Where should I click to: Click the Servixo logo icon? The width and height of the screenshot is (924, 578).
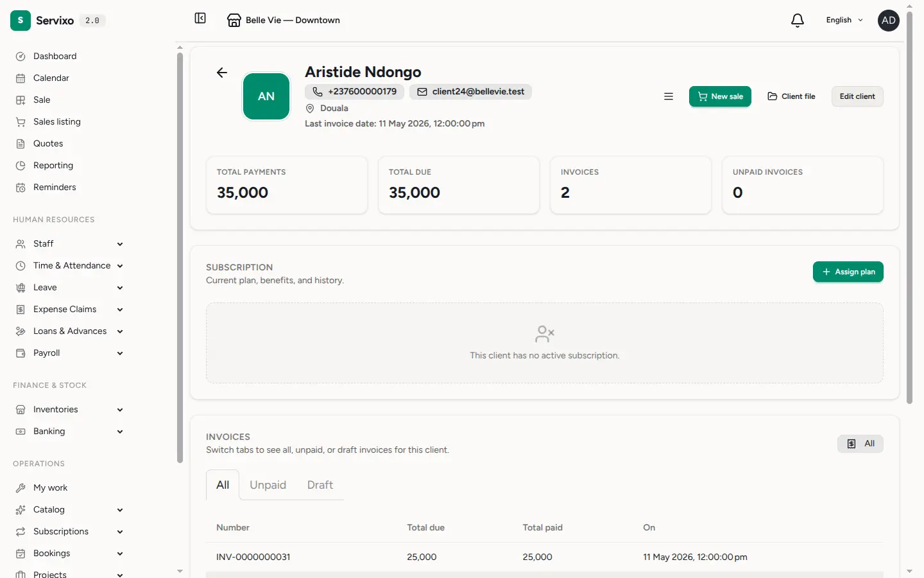tap(21, 21)
